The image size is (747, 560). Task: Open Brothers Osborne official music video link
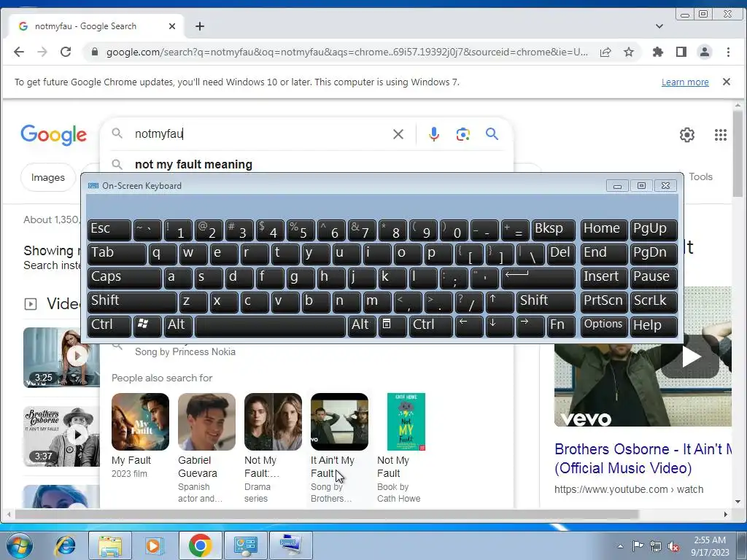pos(643,459)
